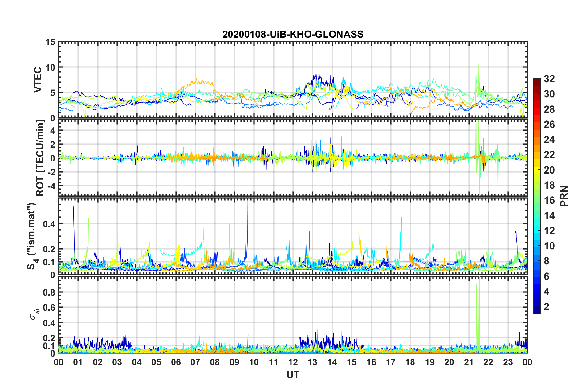Click the PRN colorbar label
The height and width of the screenshot is (392, 586).
564,196
